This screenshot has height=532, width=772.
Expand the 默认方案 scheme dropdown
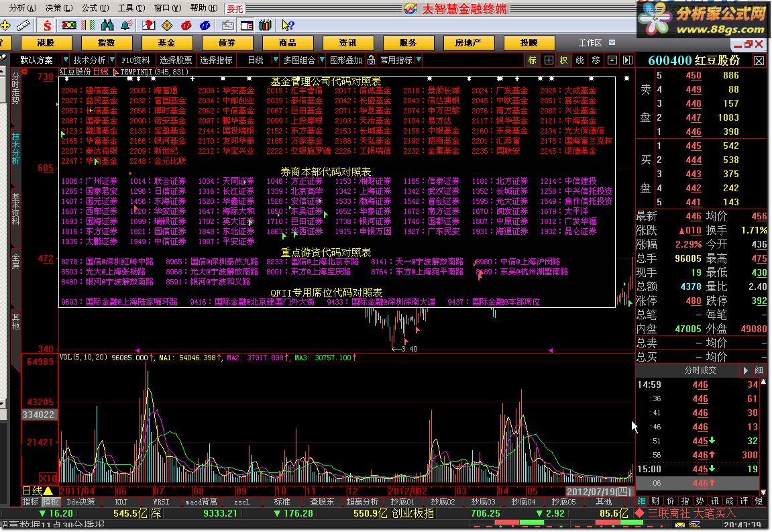tap(66, 60)
